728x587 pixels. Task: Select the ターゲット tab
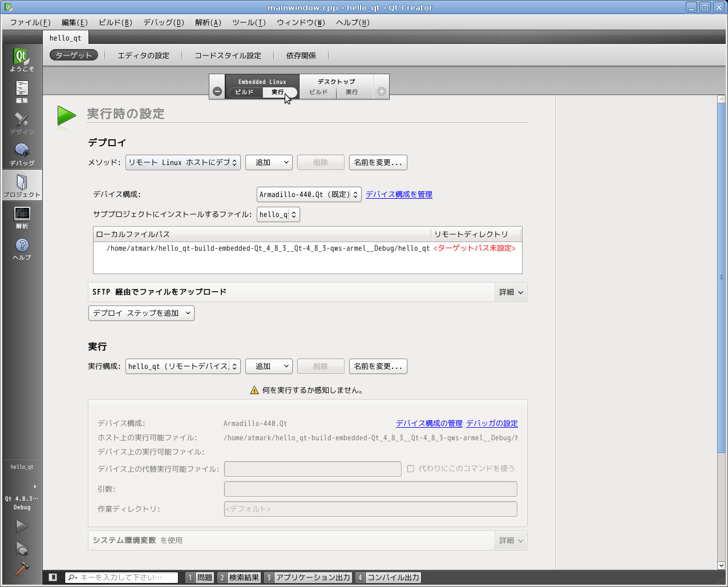74,55
